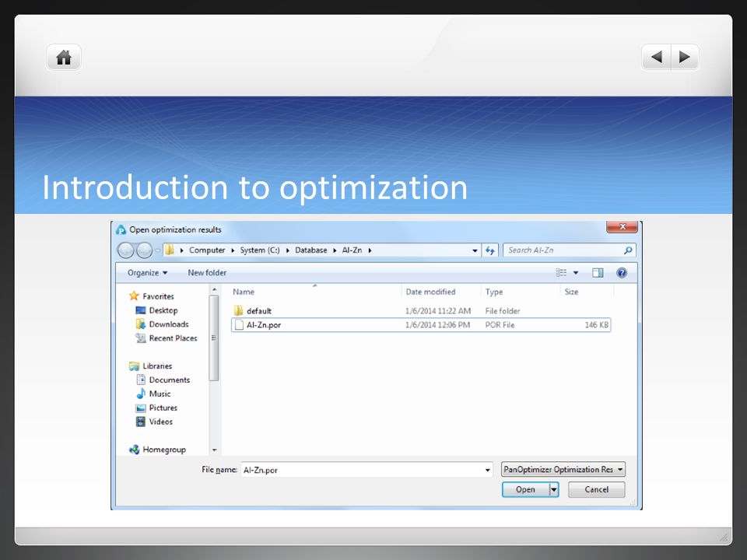
Task: Click navigation pane scroll down arrow
Action: [214, 450]
